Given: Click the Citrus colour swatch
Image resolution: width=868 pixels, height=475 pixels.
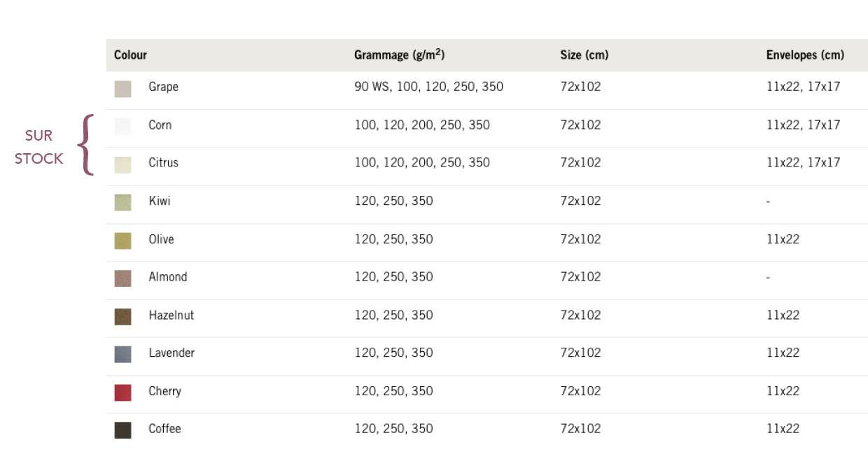Looking at the screenshot, I should click(x=122, y=164).
